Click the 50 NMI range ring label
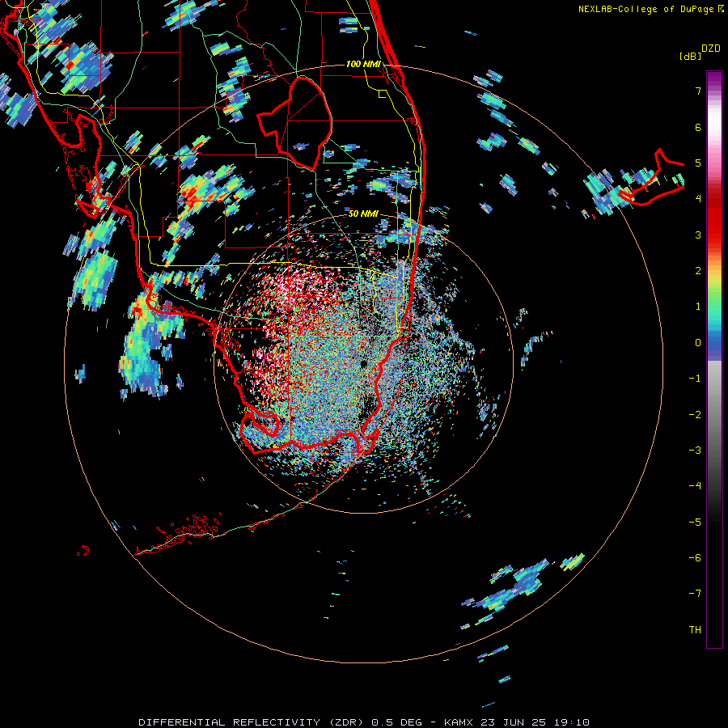Image resolution: width=728 pixels, height=728 pixels. [x=363, y=214]
